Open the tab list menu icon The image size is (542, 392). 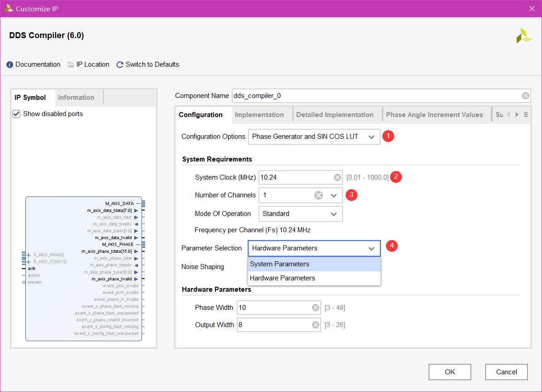pyautogui.click(x=526, y=115)
